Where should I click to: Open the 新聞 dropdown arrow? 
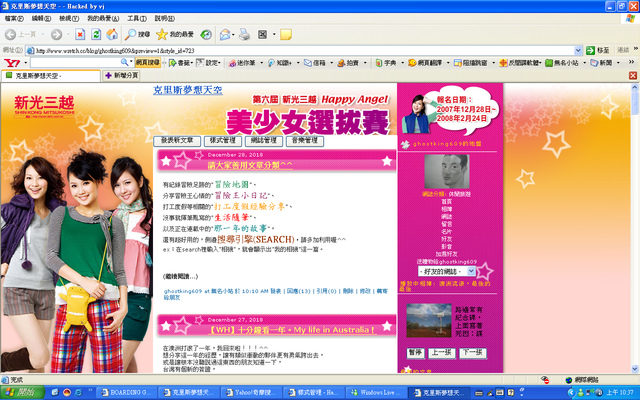[x=618, y=63]
